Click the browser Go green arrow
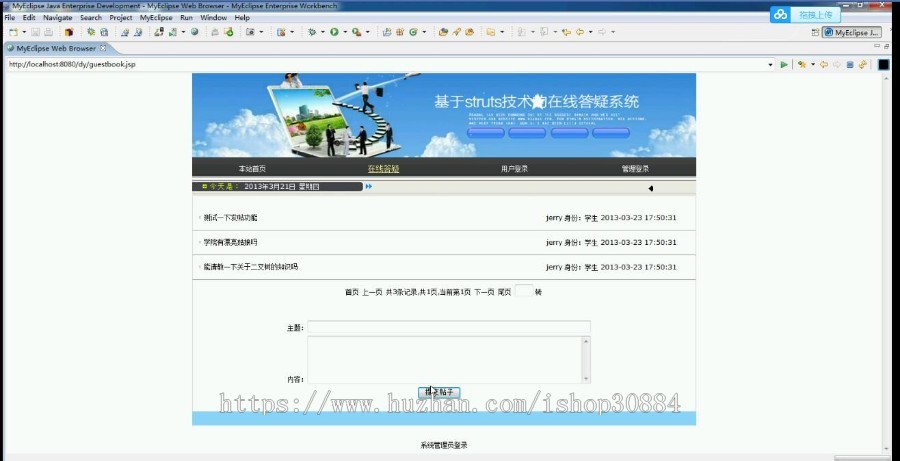900x461 pixels. pyautogui.click(x=784, y=65)
